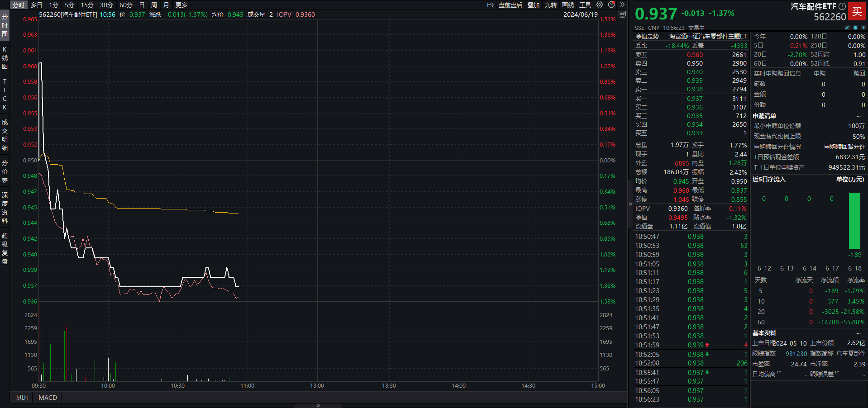Toggle 盘前盘后 pre/post-market display
The height and width of the screenshot is (408, 868).
[510, 5]
